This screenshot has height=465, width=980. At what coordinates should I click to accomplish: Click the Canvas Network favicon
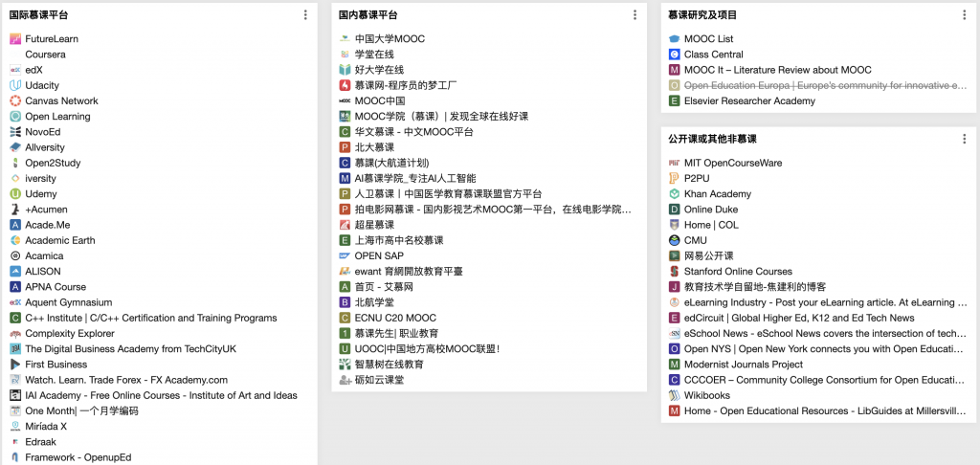point(15,101)
